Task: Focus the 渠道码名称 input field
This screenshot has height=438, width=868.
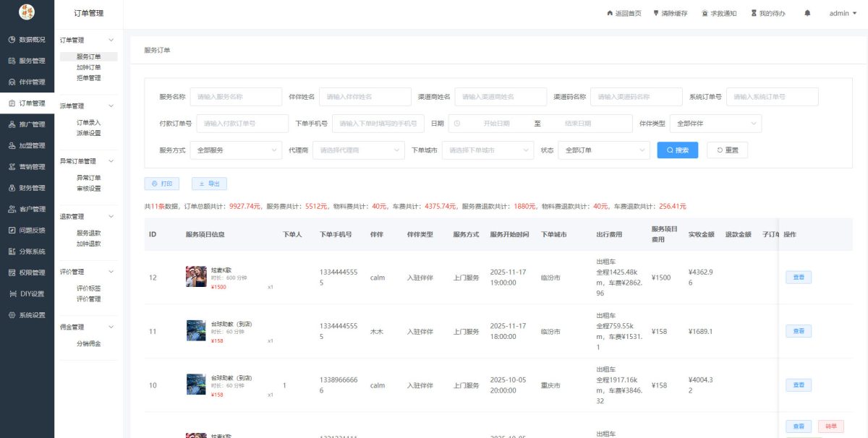Action: tap(637, 97)
